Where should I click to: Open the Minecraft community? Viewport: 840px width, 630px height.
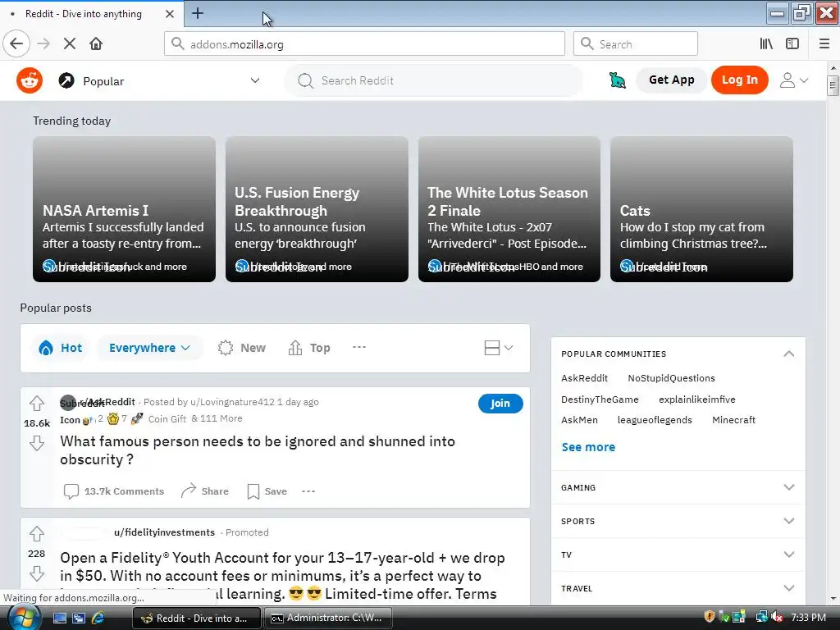(733, 420)
